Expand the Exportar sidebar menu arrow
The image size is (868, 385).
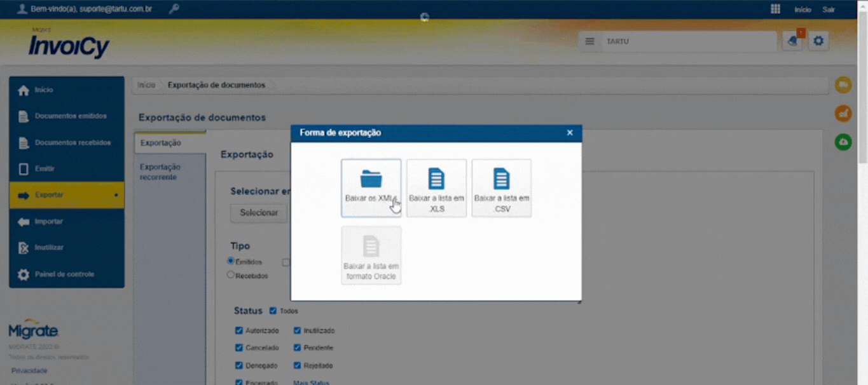pos(116,195)
